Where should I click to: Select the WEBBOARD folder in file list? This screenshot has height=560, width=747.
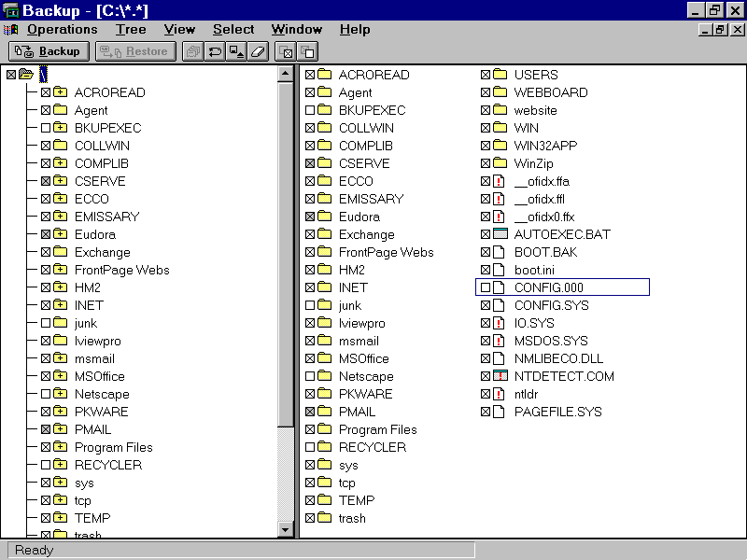click(x=551, y=92)
